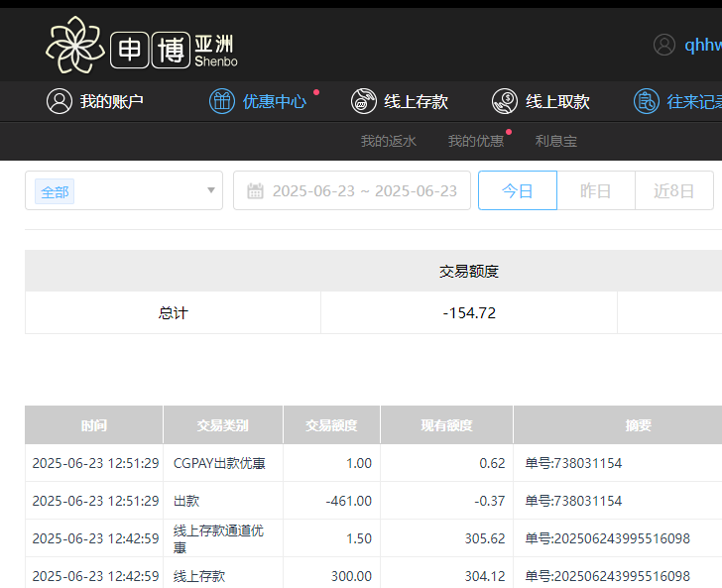Go to 线上存款 menu item

416,101
